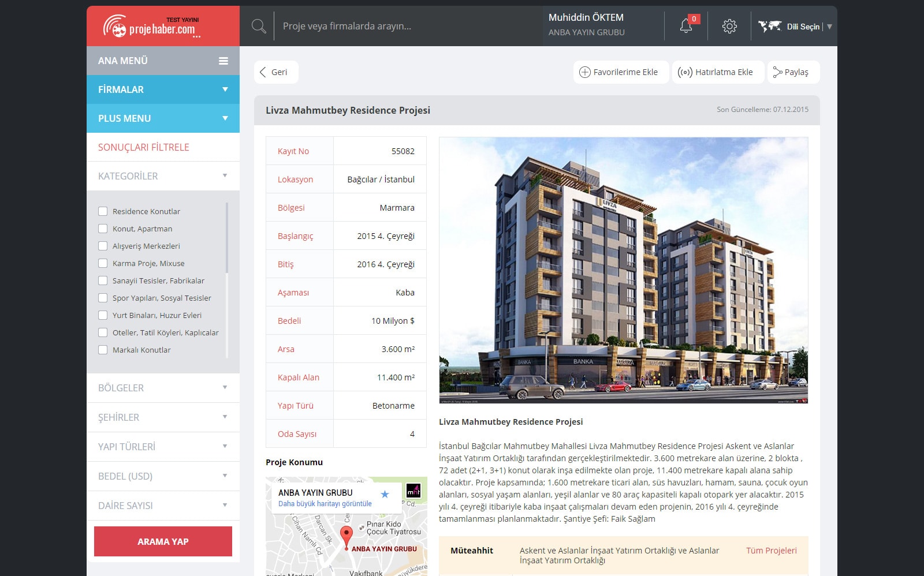The height and width of the screenshot is (576, 924).
Task: Click the project search input field
Action: (404, 26)
